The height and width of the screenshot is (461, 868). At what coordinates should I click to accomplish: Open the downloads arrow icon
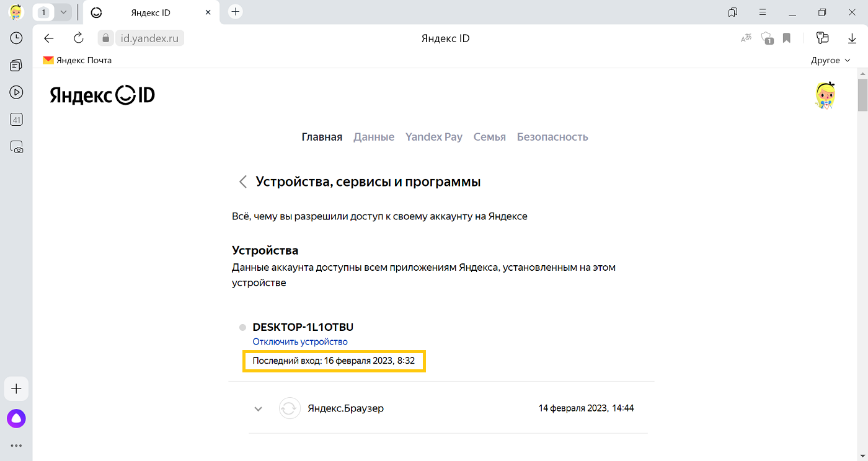click(852, 38)
